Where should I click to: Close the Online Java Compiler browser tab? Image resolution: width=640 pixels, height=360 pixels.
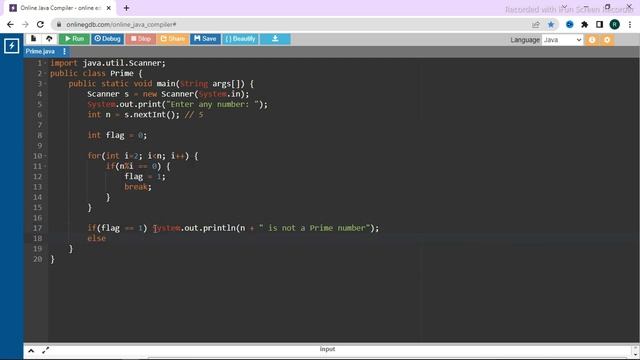[109, 8]
